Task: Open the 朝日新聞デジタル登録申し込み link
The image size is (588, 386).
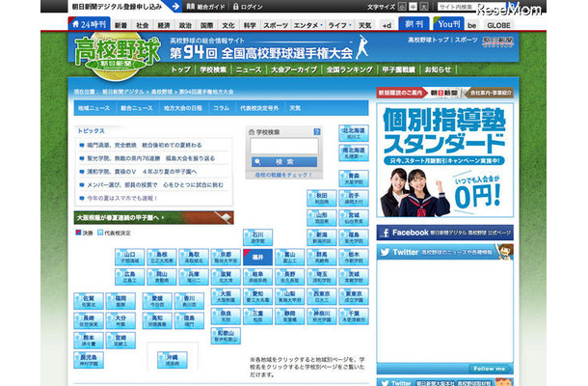Action: 117,7
